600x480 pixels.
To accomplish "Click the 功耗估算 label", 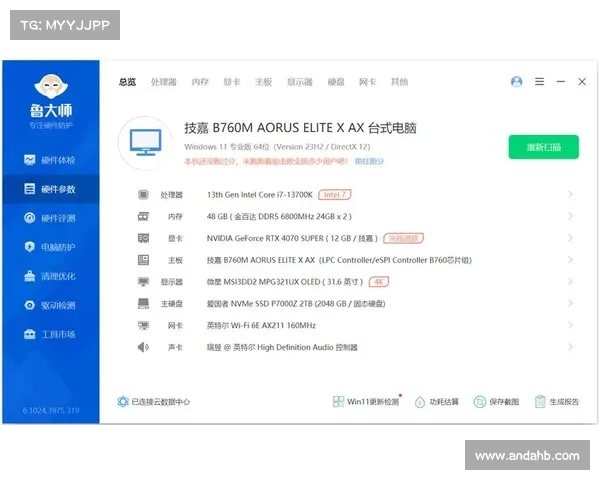I will point(444,402).
